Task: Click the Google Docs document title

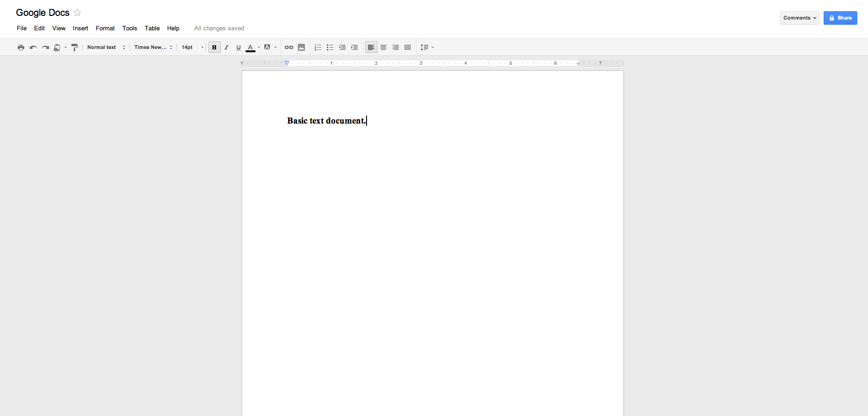Action: (x=42, y=13)
